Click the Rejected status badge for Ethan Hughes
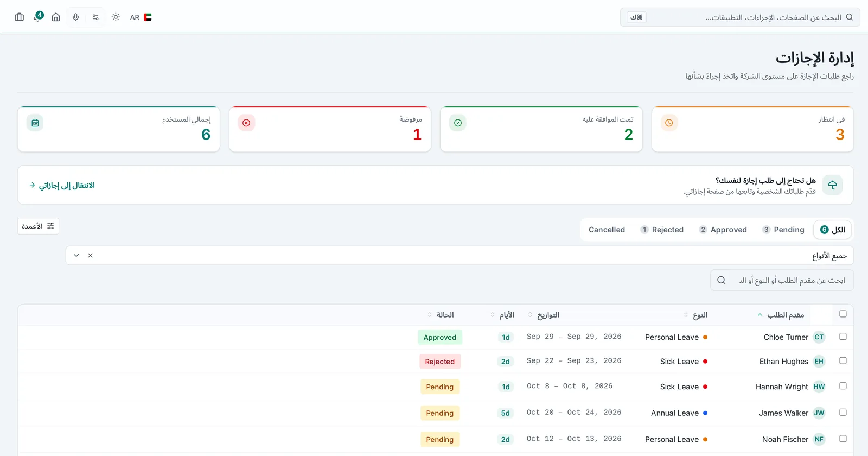 click(440, 362)
